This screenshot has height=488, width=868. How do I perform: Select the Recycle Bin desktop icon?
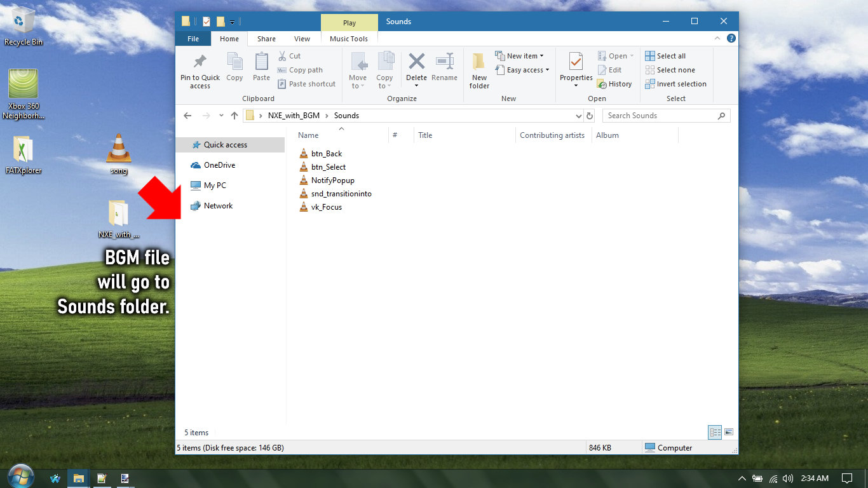tap(24, 27)
